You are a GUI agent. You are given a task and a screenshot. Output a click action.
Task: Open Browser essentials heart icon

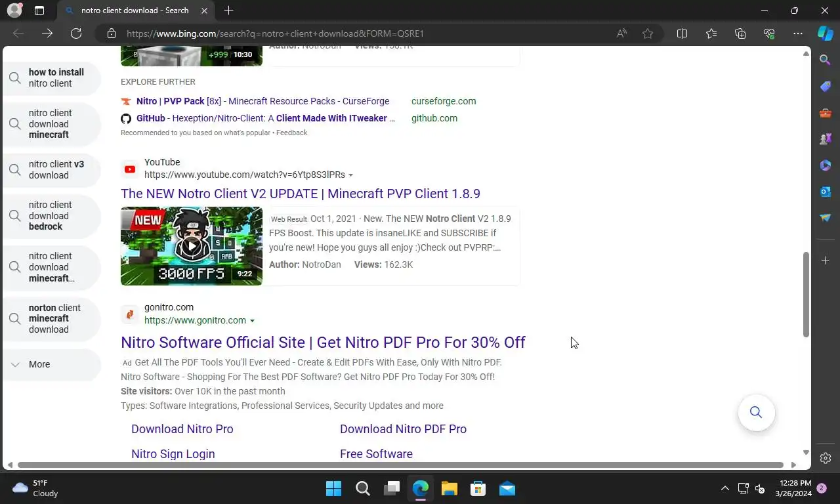pos(769,33)
